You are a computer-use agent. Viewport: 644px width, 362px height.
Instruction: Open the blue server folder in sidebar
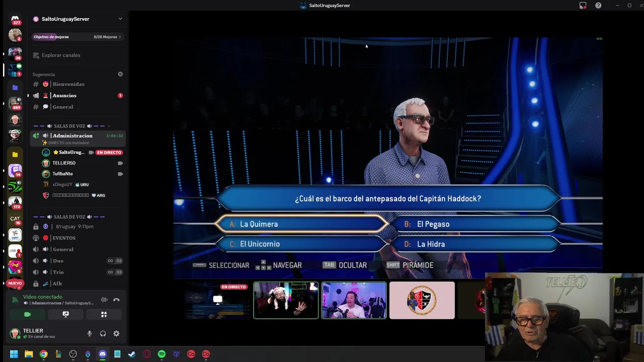pyautogui.click(x=15, y=87)
